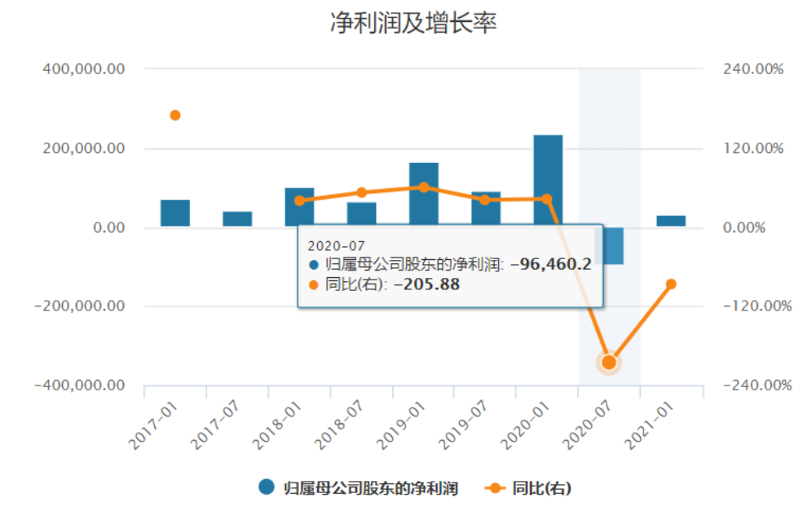812x511 pixels.
Task: Click the x-axis label 2017-01
Action: [x=152, y=425]
